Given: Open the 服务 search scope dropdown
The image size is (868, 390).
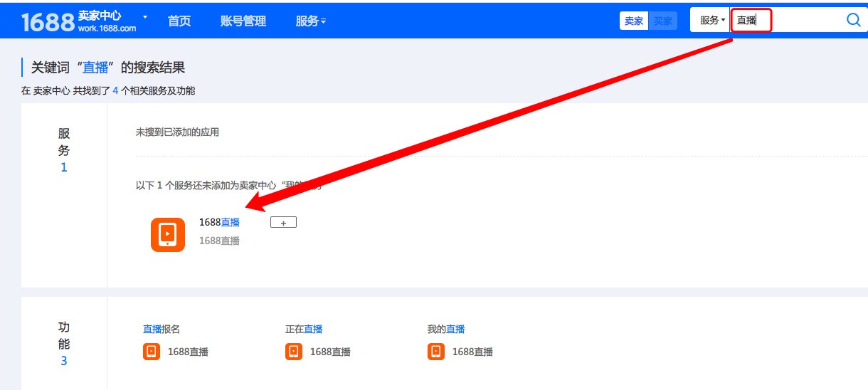Looking at the screenshot, I should (x=711, y=21).
